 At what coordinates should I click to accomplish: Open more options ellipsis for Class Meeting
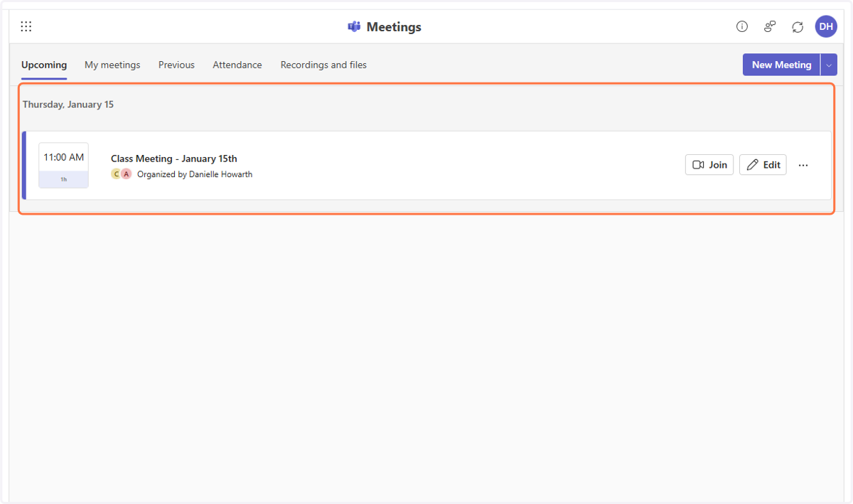point(803,165)
